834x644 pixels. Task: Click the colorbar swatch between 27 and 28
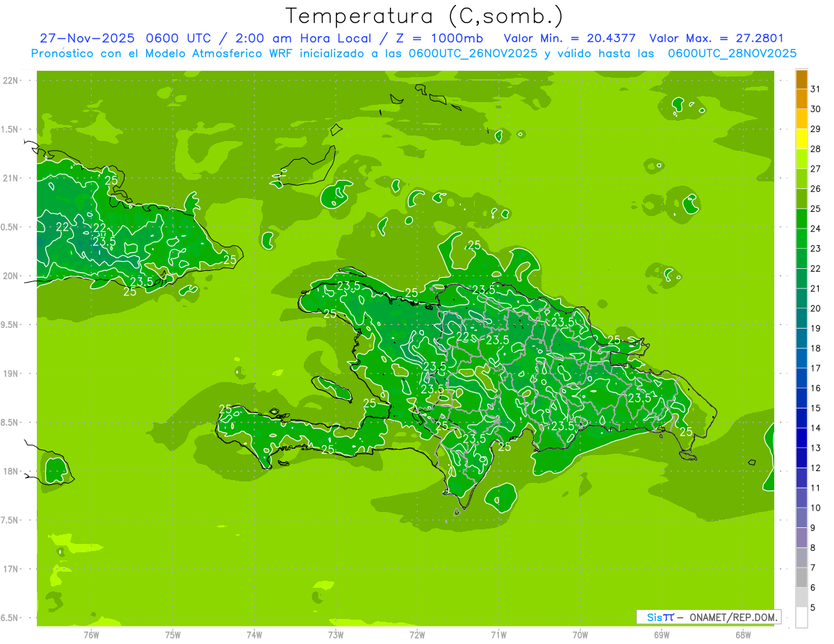[801, 158]
